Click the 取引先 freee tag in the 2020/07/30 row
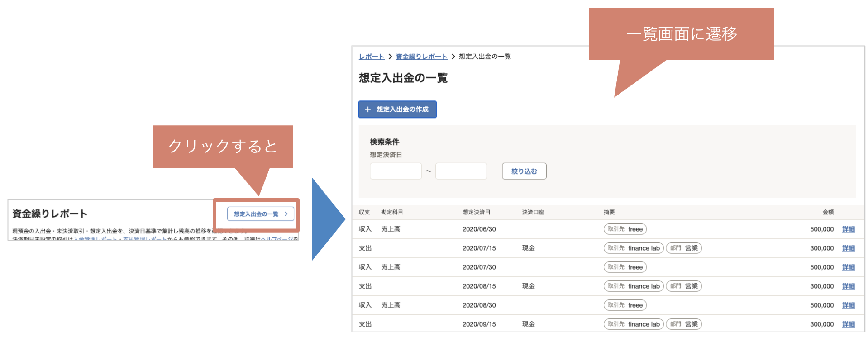This screenshot has width=868, height=342. click(x=625, y=267)
